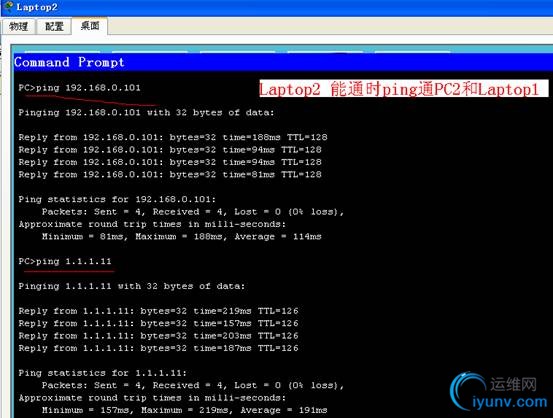Click 'Pinging 1.1.1.11 with 32 bytes' line
Screen dimensions: 553x418
click(132, 286)
